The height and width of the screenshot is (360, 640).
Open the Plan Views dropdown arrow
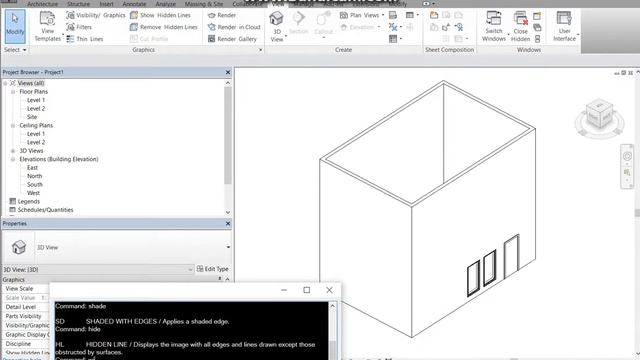[383, 15]
